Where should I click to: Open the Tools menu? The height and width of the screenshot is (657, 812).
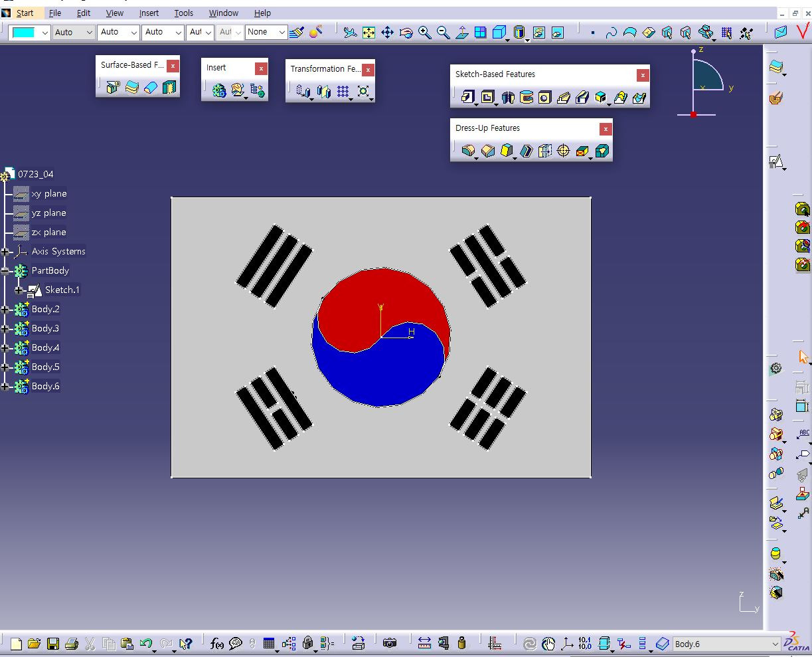coord(183,13)
